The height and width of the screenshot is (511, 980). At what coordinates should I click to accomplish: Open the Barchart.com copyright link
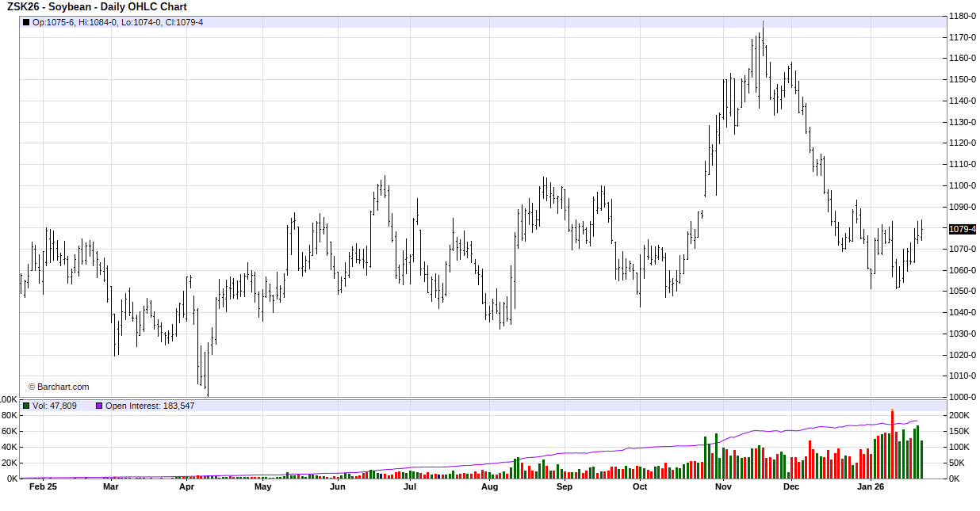(x=59, y=387)
